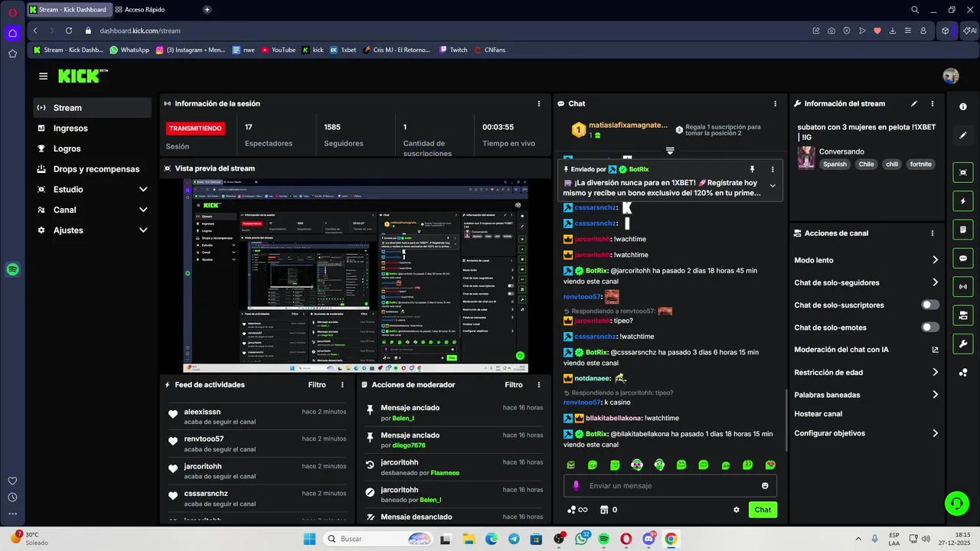Expand the pinned BotRix message chevron
Viewport: 980px width, 551px height.
(773, 186)
